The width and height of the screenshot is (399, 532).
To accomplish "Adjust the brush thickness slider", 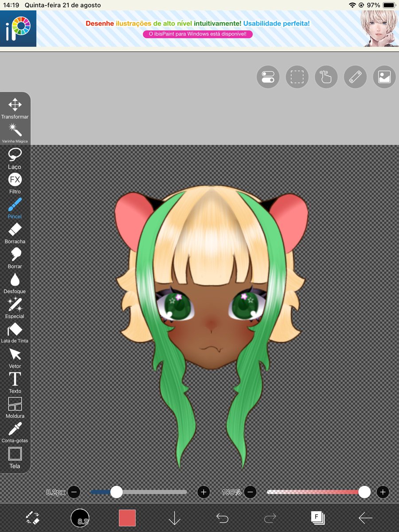I will click(139, 492).
